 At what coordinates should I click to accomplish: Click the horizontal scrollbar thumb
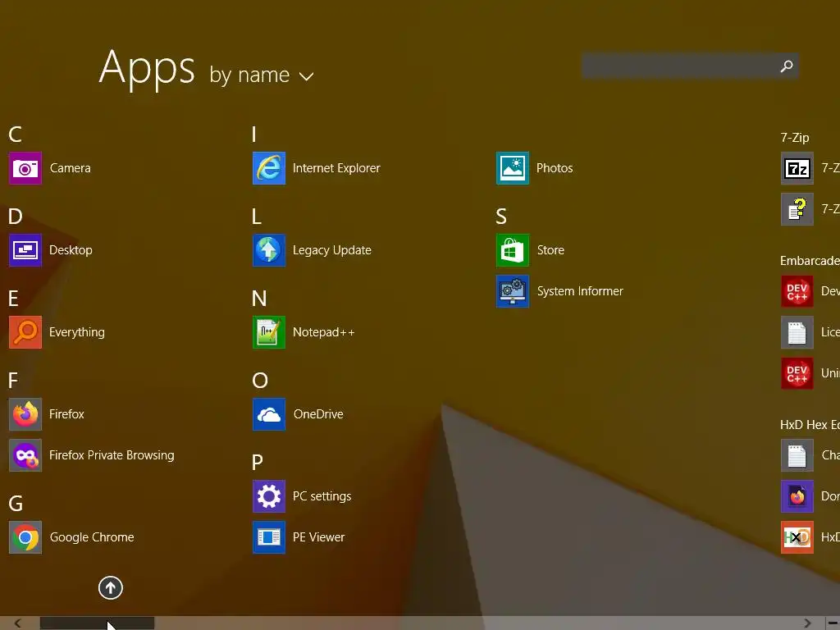click(98, 623)
